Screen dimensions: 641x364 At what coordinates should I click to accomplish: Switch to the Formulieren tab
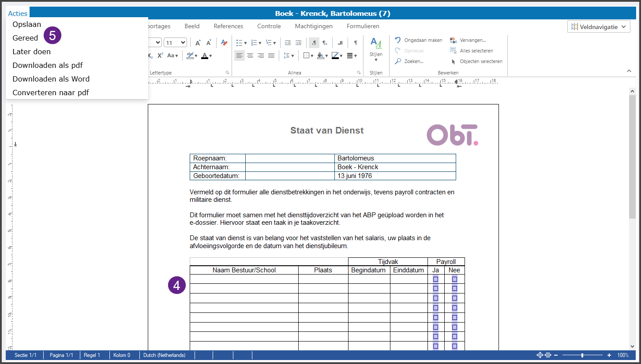(x=363, y=26)
